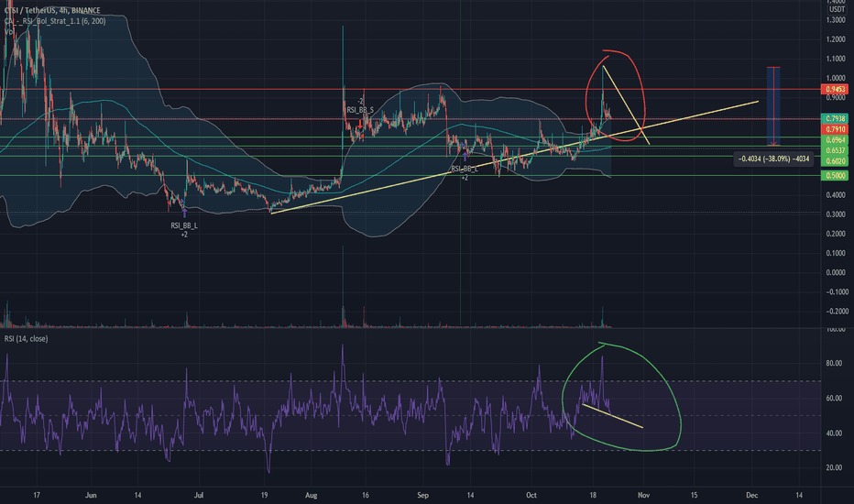854x504 pixels.
Task: Click the 1.1000 price axis tick
Action: tap(836, 59)
